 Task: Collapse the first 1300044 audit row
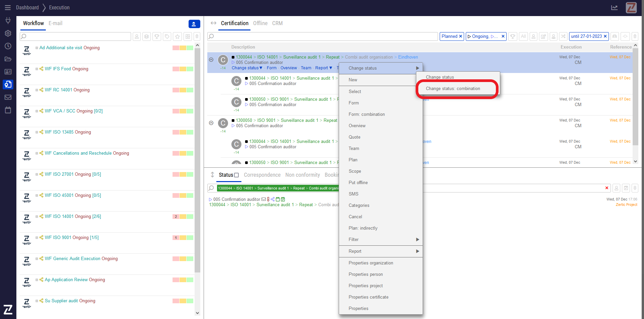click(211, 60)
